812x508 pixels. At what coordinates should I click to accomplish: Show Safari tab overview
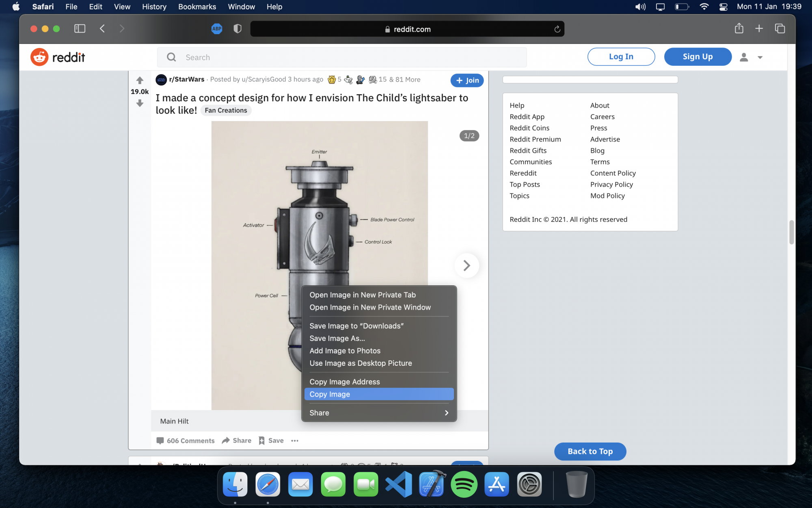click(780, 29)
